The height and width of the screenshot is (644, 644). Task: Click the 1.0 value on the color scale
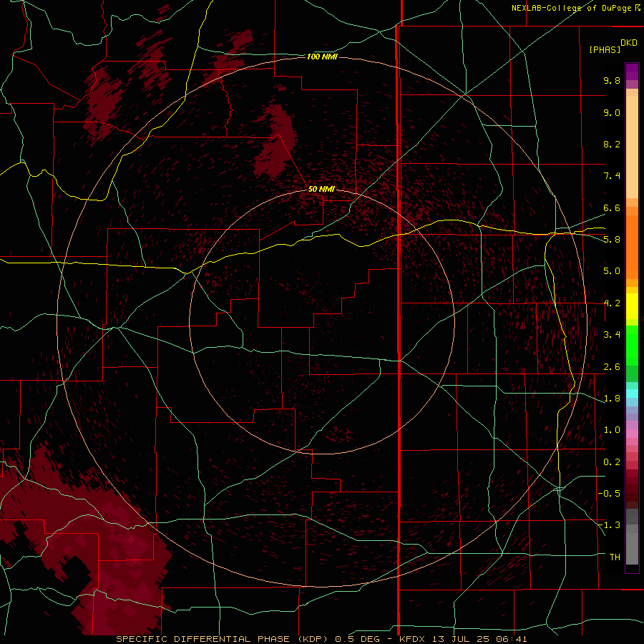612,430
